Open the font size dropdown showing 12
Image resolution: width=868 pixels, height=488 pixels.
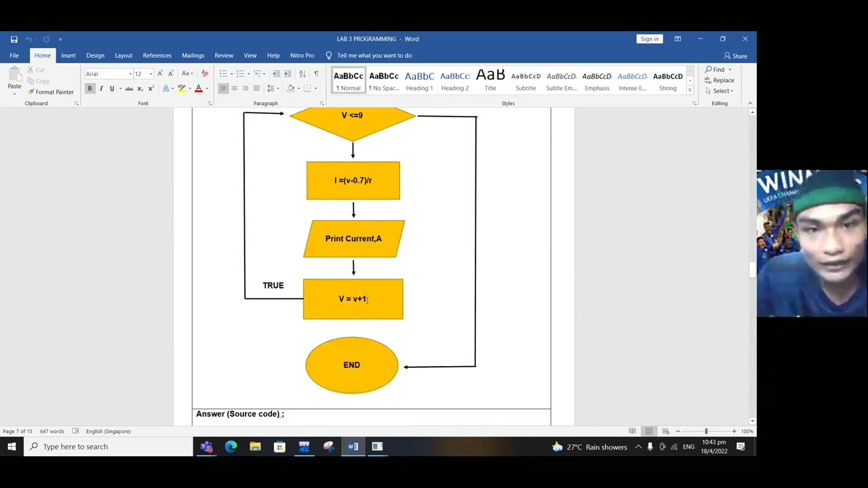[151, 74]
